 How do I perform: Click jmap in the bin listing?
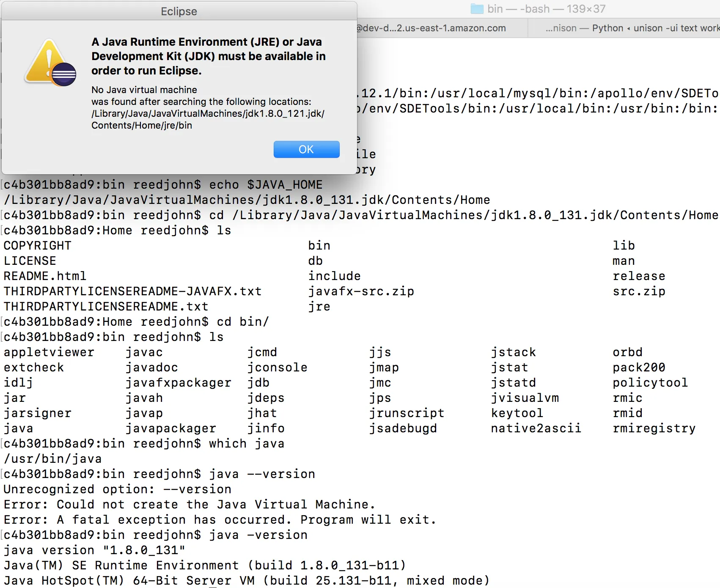384,368
